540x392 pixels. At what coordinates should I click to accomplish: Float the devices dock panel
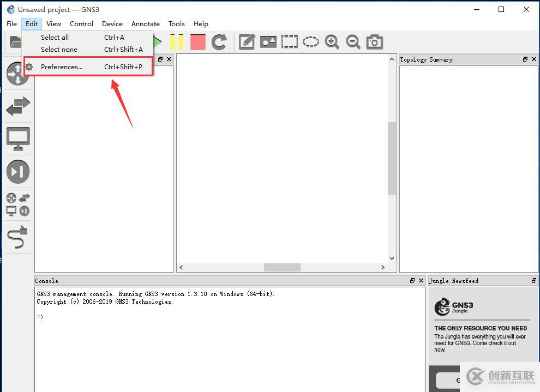[x=160, y=59]
